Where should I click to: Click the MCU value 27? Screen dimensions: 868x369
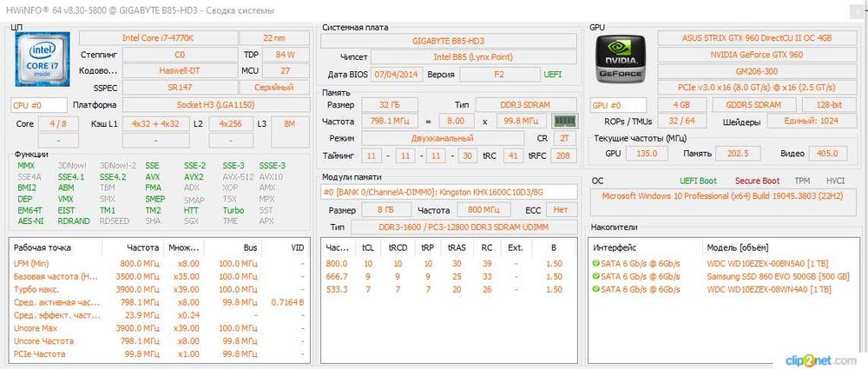click(x=286, y=71)
